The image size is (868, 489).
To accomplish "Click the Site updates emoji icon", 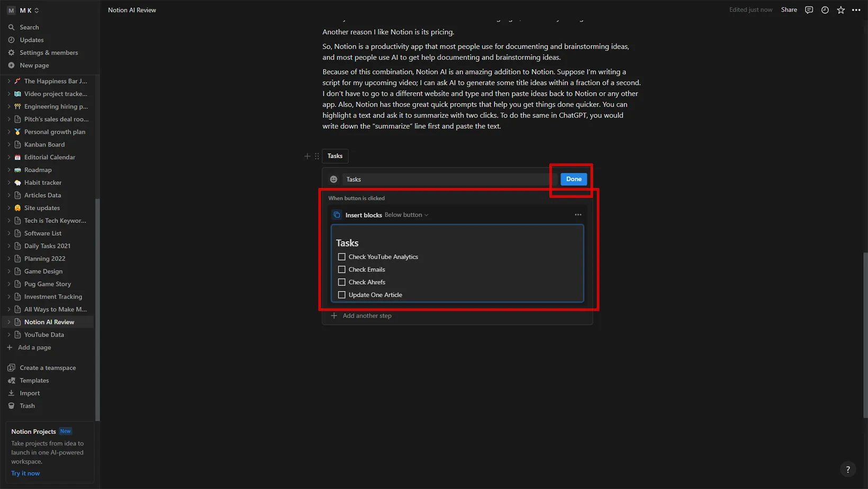I will tap(17, 208).
